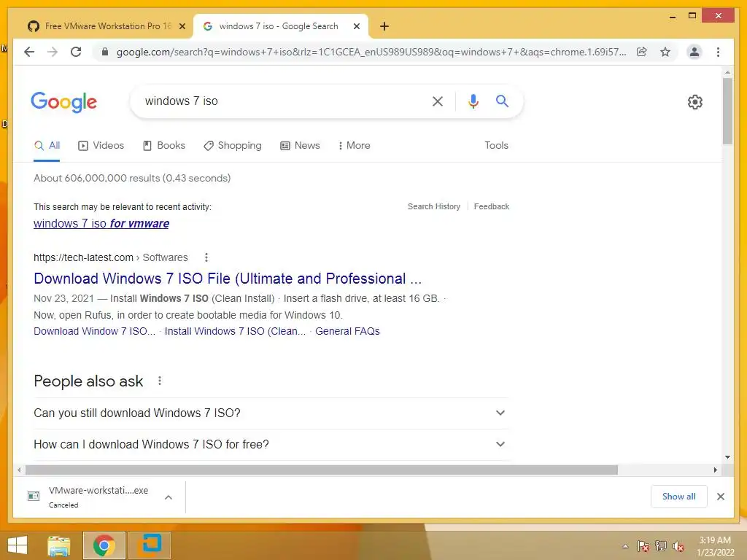Open Action Center flag icon
Viewport: 747px width, 560px height.
643,546
